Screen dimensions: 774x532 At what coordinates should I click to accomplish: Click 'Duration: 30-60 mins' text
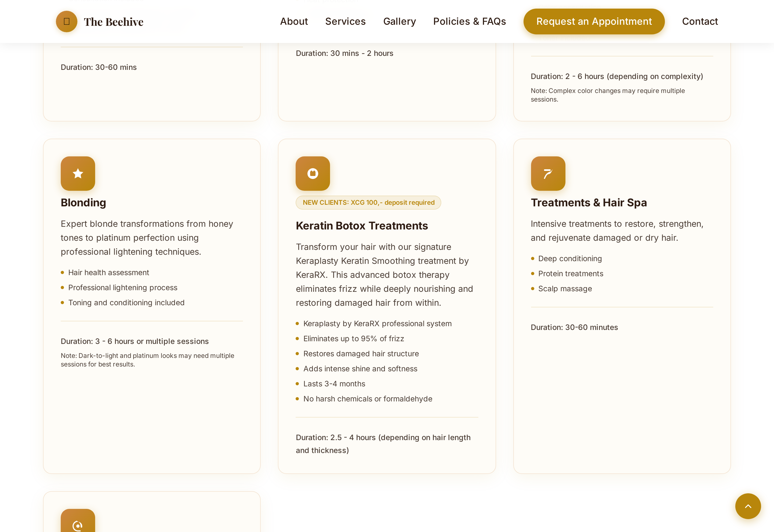click(x=99, y=67)
